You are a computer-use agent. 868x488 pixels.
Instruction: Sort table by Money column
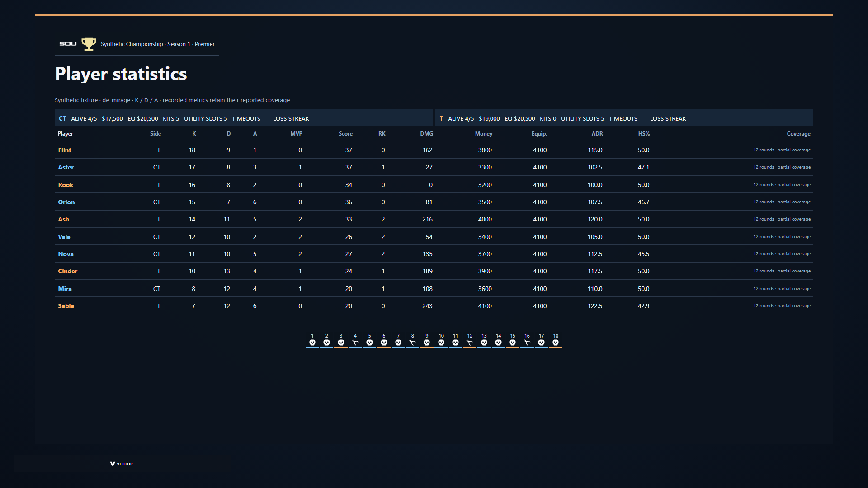point(483,134)
